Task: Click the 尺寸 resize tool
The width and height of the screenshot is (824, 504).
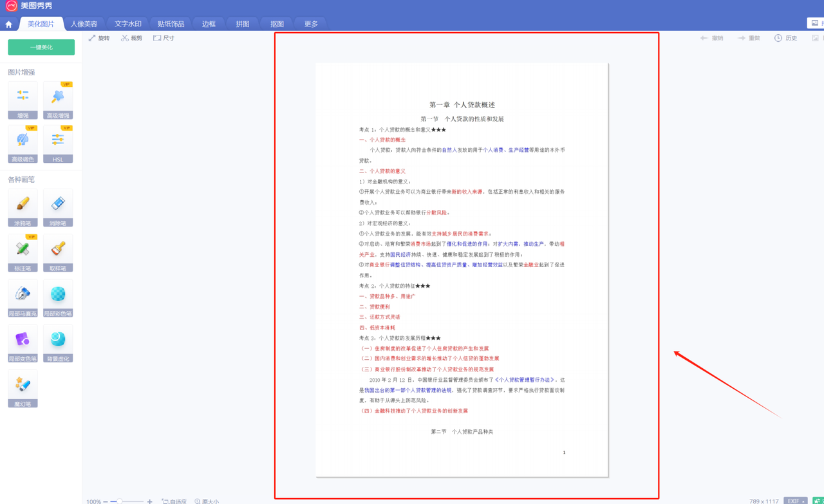Action: (164, 38)
